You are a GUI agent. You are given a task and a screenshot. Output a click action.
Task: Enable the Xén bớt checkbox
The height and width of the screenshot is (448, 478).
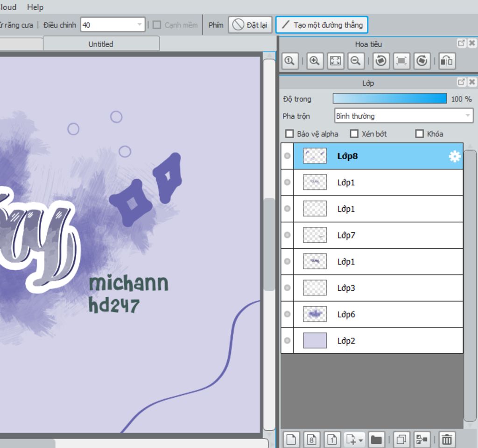coord(354,134)
